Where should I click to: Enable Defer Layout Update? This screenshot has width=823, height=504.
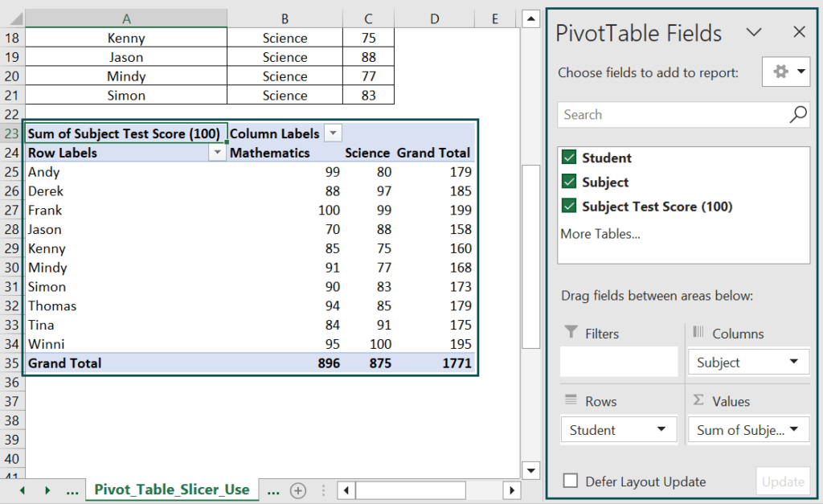[x=571, y=481]
